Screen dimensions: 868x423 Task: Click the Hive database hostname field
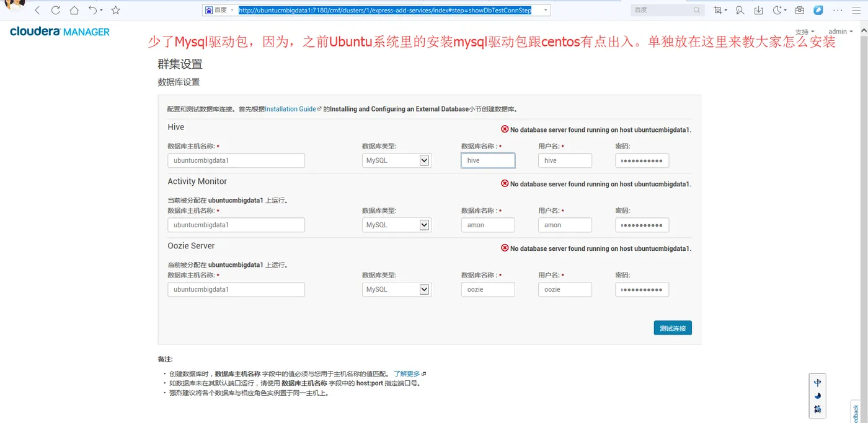click(236, 160)
